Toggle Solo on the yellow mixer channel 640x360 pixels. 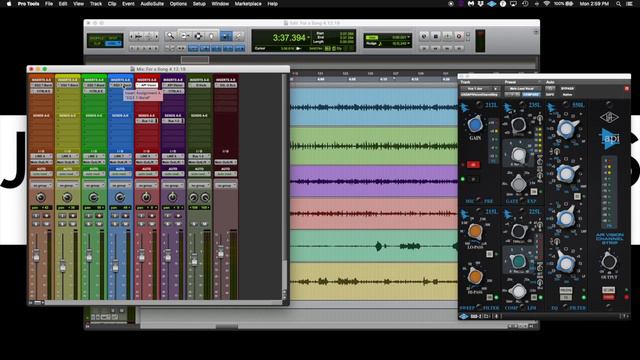62,224
